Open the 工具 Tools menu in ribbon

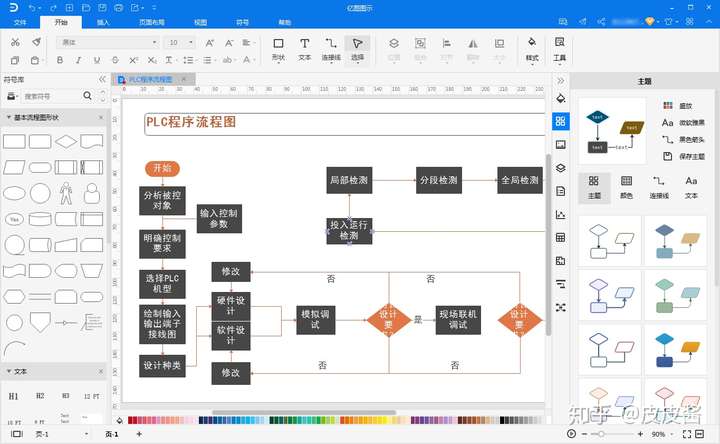point(559,50)
